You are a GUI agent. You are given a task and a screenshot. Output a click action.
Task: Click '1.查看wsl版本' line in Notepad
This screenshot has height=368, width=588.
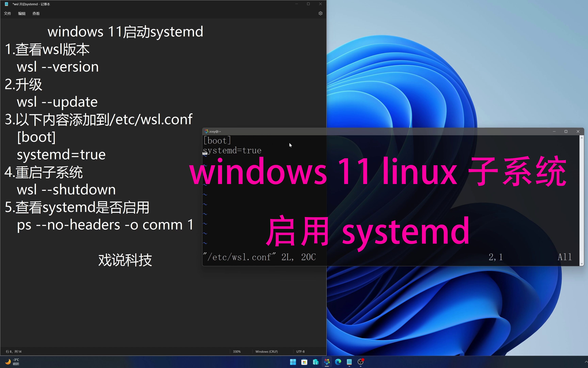tap(47, 49)
